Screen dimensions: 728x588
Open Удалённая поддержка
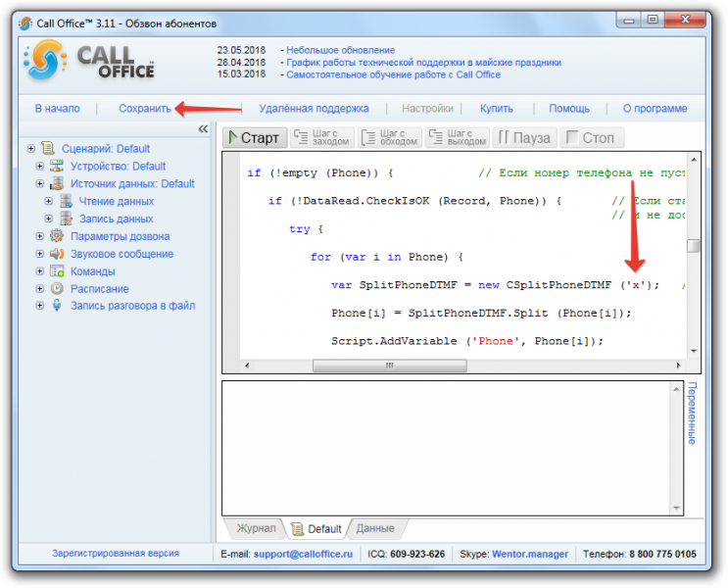[314, 109]
